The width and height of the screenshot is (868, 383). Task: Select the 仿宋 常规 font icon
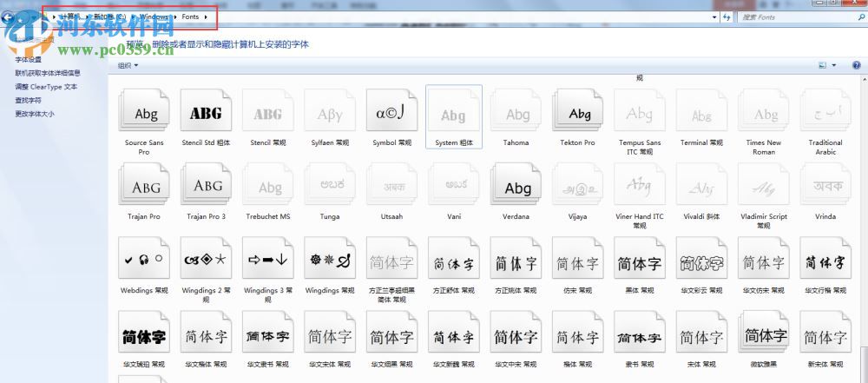578,258
